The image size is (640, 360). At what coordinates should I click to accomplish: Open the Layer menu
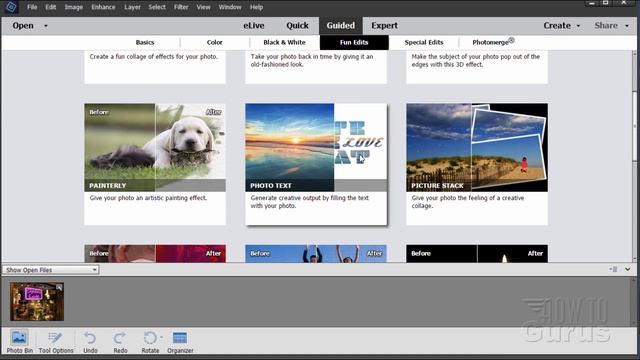click(132, 7)
